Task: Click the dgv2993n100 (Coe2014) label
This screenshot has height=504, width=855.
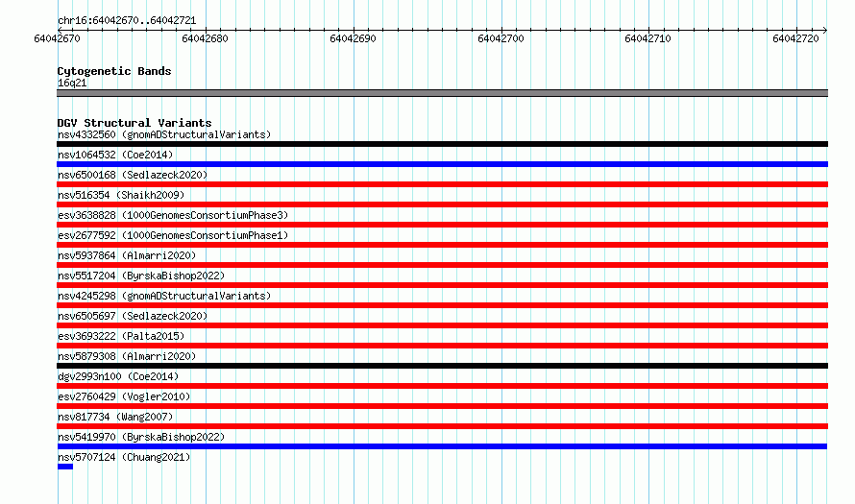Action: (118, 376)
